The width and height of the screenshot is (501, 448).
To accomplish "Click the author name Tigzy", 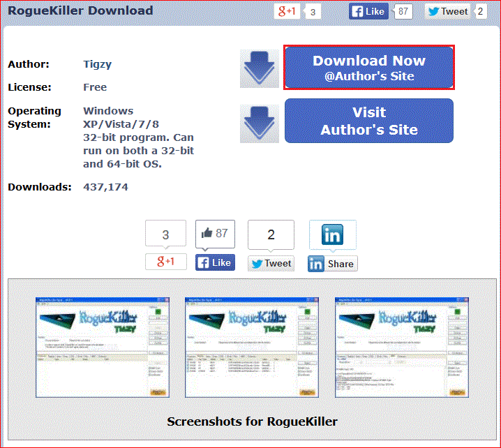I will click(98, 64).
